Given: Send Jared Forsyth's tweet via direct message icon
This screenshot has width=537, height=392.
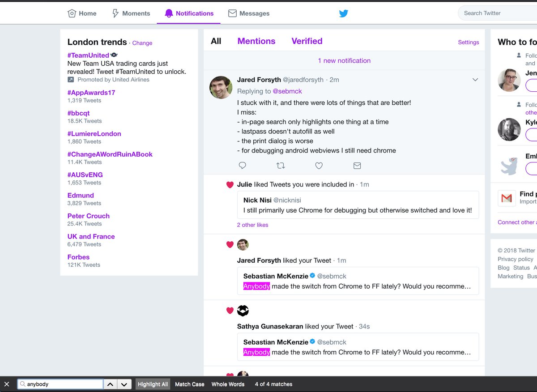Looking at the screenshot, I should pos(357,166).
